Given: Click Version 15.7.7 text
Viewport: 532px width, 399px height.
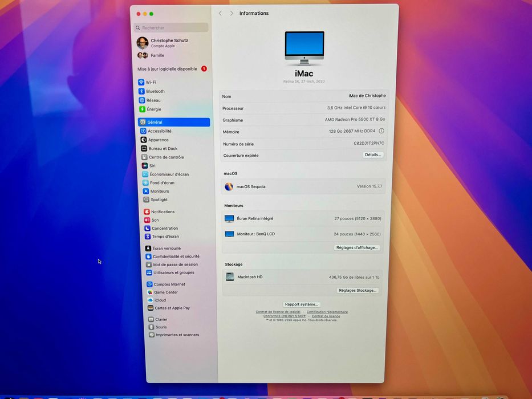Looking at the screenshot, I should tap(369, 186).
